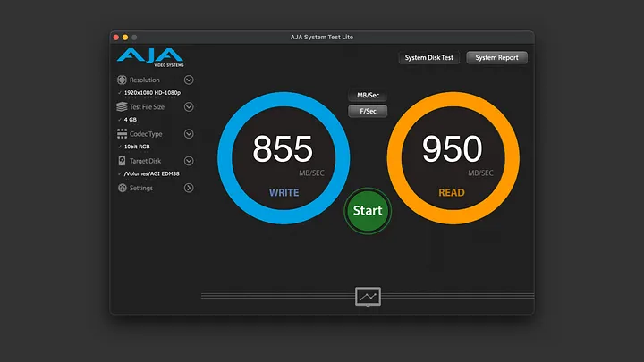The width and height of the screenshot is (644, 362).
Task: Close the AJA System Test Lite window
Action: [x=116, y=38]
